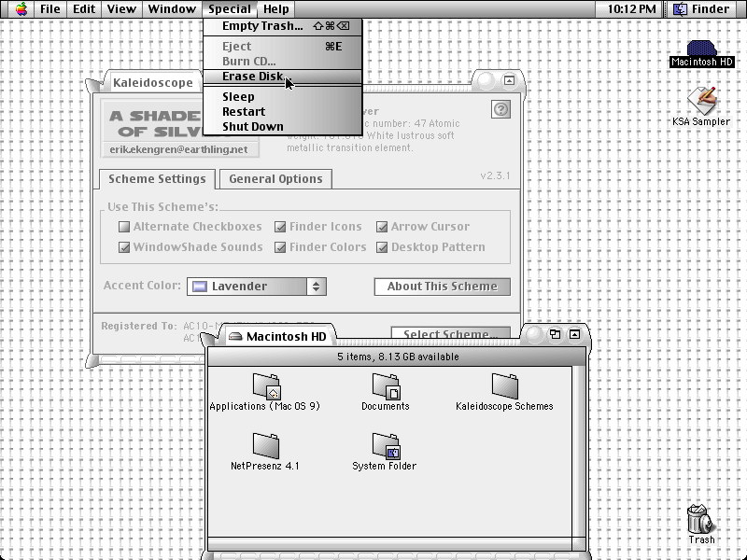Choose Restart from Special menu
The height and width of the screenshot is (560, 747).
coord(283,111)
